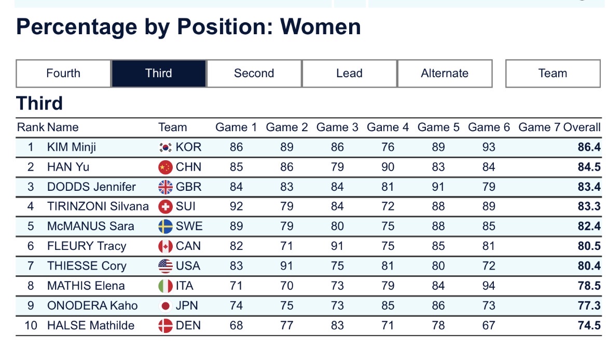Click the USA flag icon
607x364 pixels.
165,266
